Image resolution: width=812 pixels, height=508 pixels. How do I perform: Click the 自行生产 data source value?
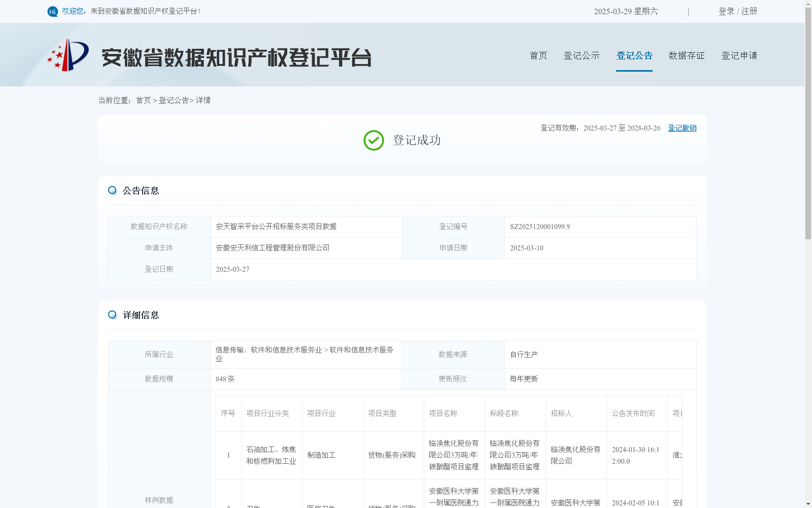click(x=524, y=355)
